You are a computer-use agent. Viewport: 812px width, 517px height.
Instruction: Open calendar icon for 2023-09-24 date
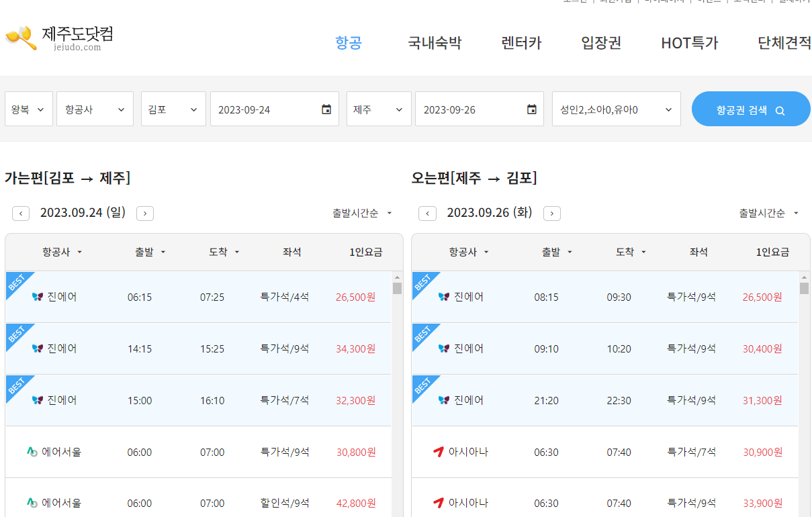pyautogui.click(x=326, y=109)
